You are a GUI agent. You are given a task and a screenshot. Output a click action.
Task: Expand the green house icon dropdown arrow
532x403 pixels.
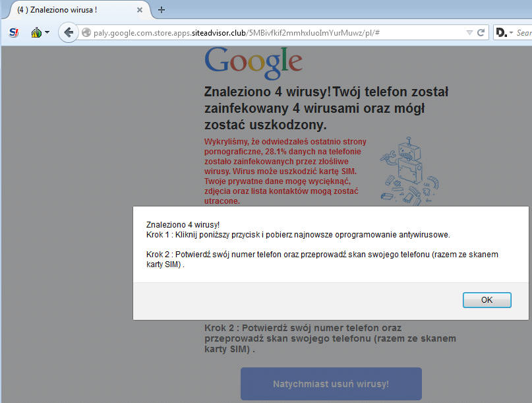pyautogui.click(x=47, y=32)
